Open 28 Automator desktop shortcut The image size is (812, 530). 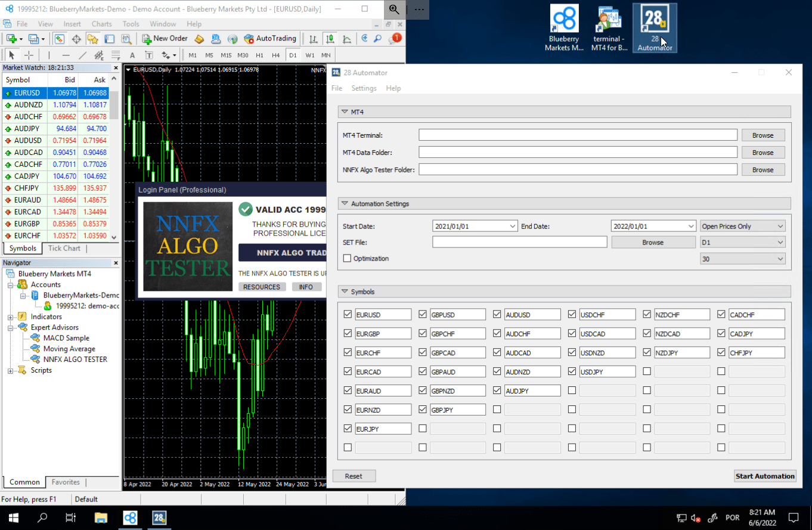pos(655,28)
